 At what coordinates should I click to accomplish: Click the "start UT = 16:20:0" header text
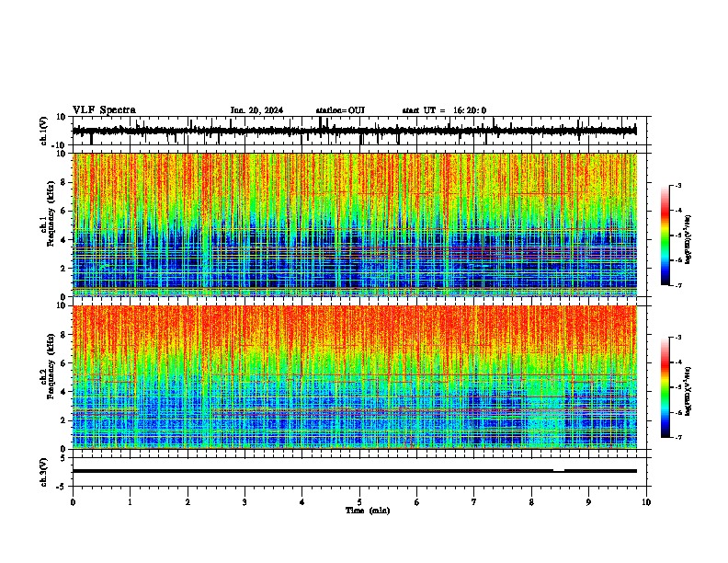[x=444, y=110]
